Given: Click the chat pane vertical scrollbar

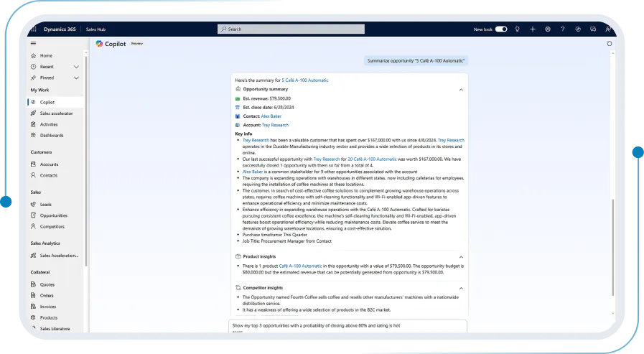Looking at the screenshot, I should (613, 247).
